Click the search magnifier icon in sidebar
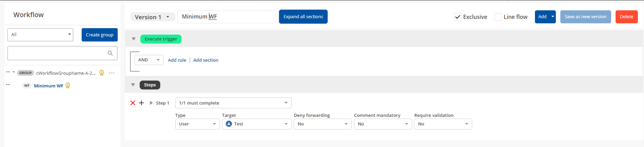644x147 pixels. click(110, 53)
